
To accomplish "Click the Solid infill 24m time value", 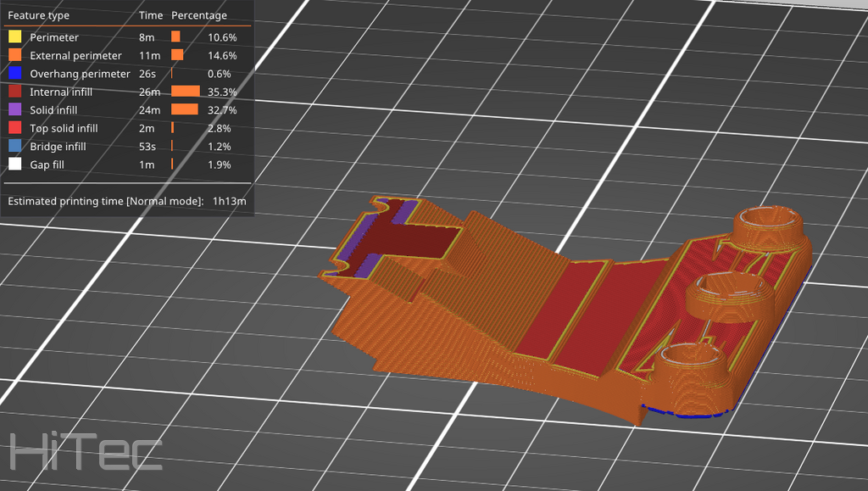I will click(147, 110).
